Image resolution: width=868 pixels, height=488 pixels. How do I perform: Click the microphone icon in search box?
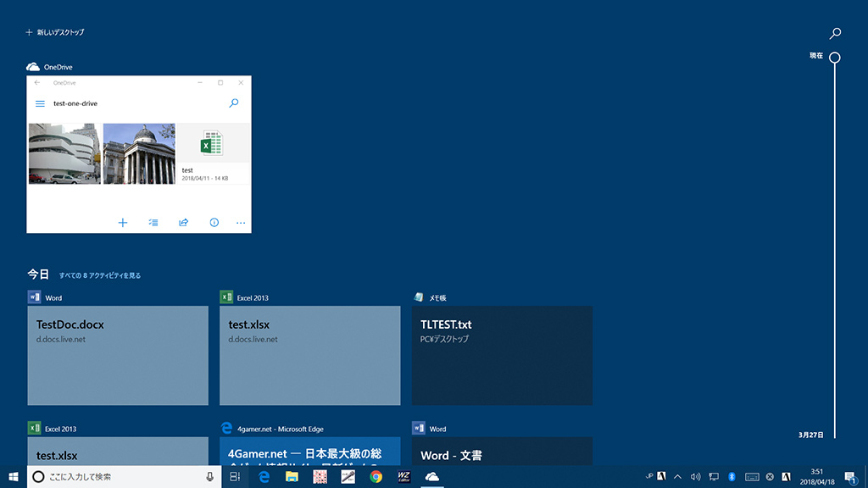click(210, 477)
